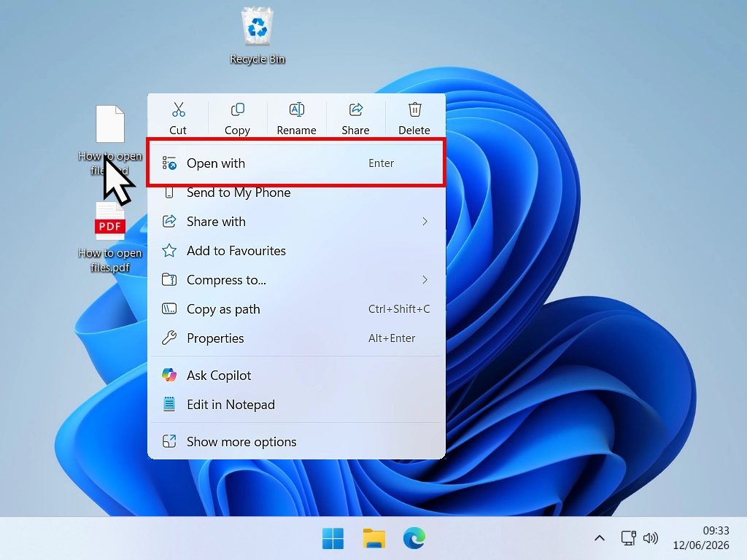
Task: Open the Windows Start button
Action: (333, 539)
